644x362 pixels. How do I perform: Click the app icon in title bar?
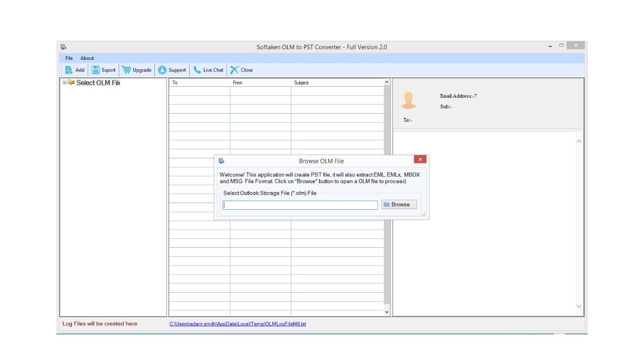tap(63, 47)
